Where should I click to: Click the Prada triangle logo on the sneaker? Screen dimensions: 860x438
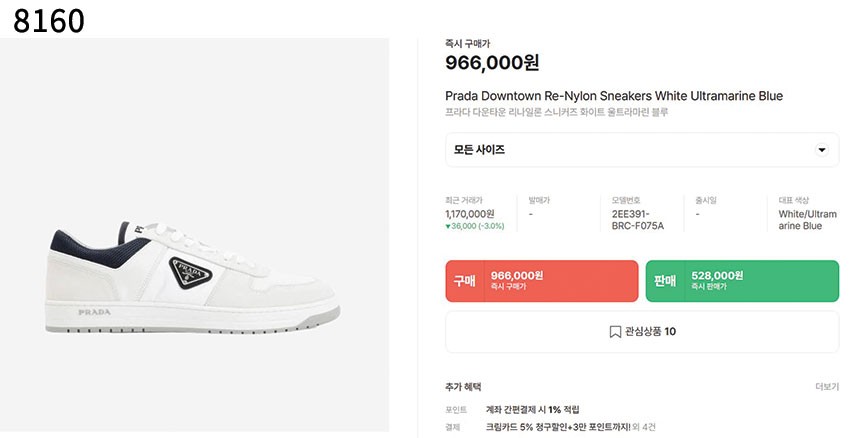click(x=190, y=273)
